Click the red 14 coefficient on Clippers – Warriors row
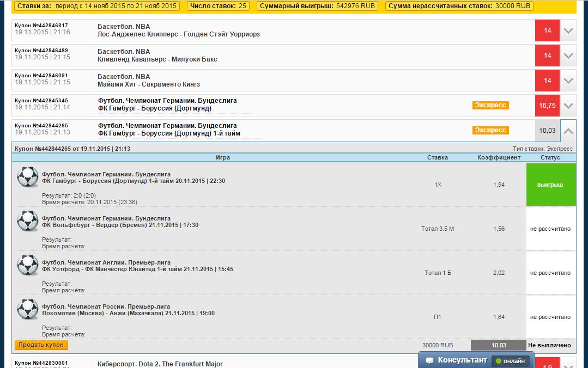 click(x=547, y=30)
